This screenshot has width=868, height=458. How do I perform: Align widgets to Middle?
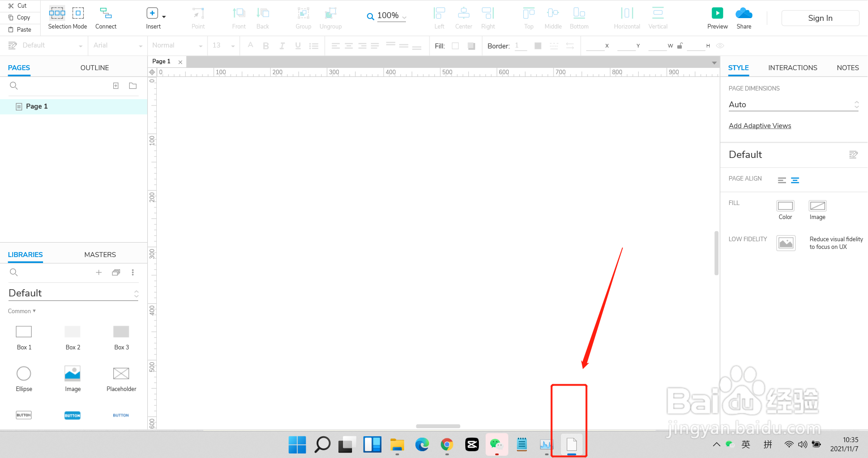(553, 18)
